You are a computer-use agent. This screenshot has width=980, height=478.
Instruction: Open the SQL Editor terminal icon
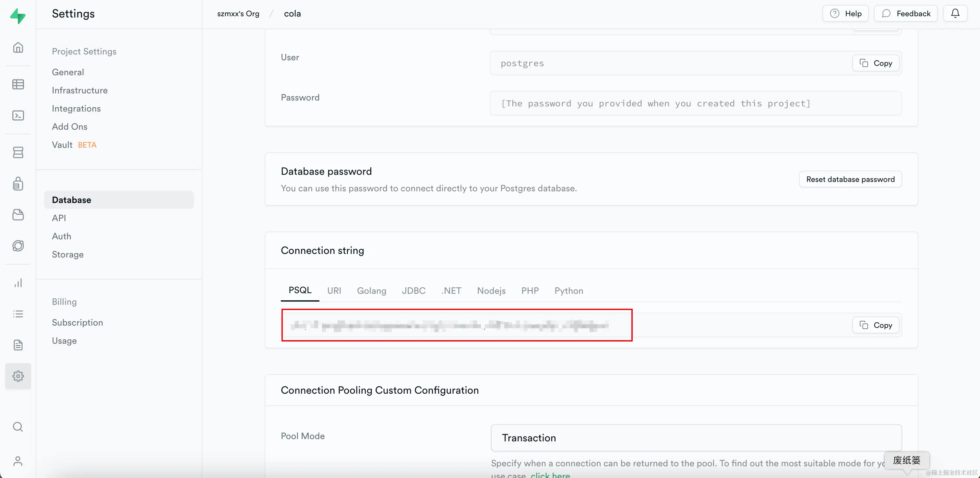point(18,115)
